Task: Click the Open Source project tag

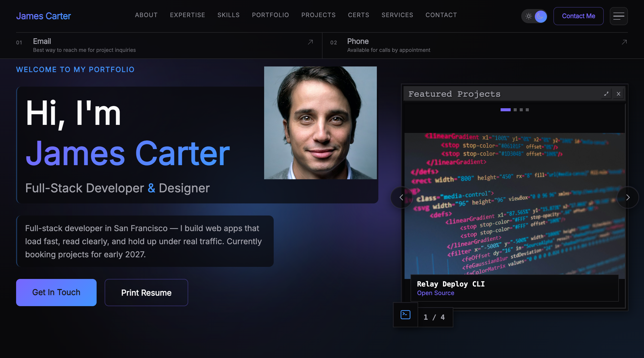Action: pyautogui.click(x=435, y=293)
